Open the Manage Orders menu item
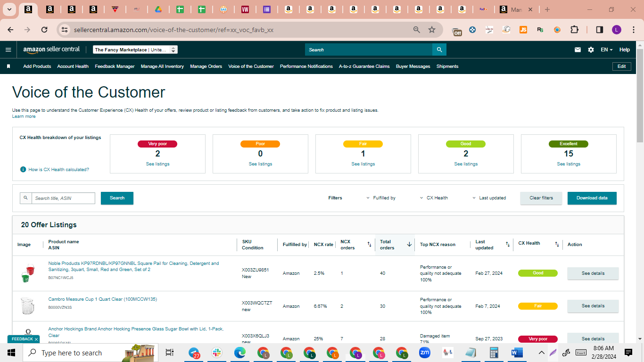 206,66
